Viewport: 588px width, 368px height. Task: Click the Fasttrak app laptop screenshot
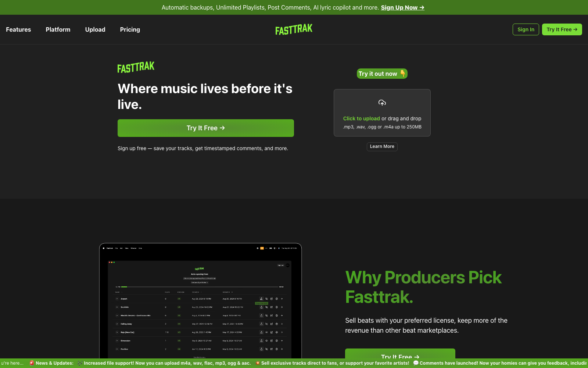200,301
